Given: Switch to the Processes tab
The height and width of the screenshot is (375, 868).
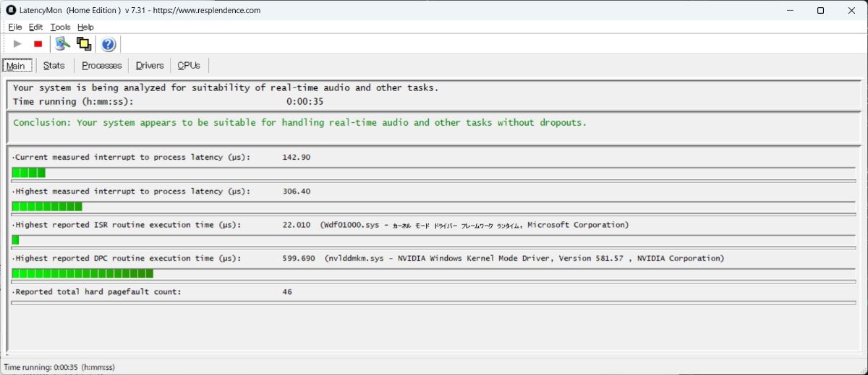Looking at the screenshot, I should click(x=101, y=66).
